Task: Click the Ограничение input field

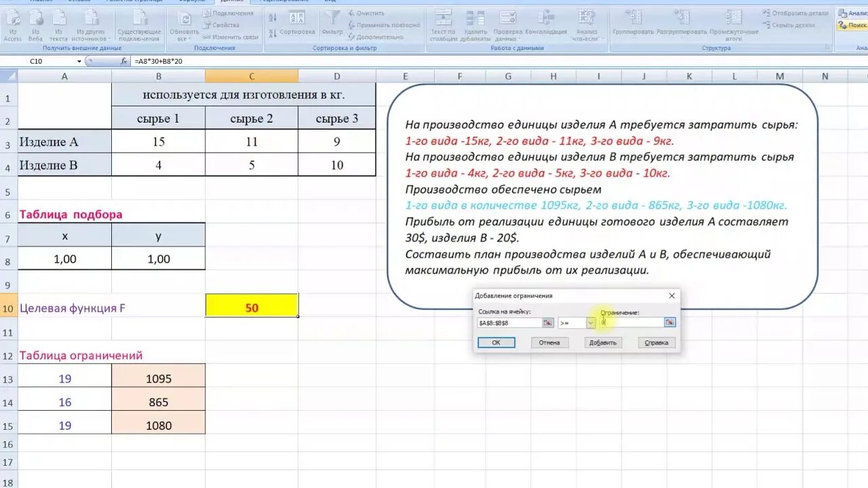Action: pyautogui.click(x=631, y=323)
